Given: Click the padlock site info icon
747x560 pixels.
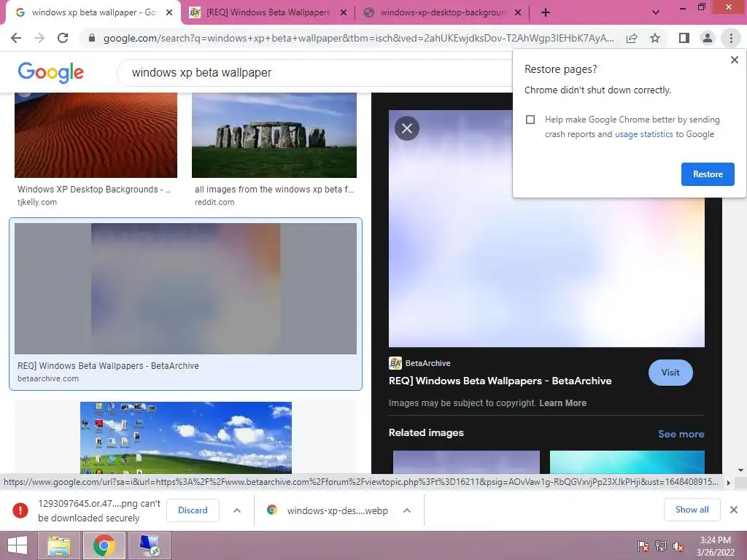Looking at the screenshot, I should point(92,38).
